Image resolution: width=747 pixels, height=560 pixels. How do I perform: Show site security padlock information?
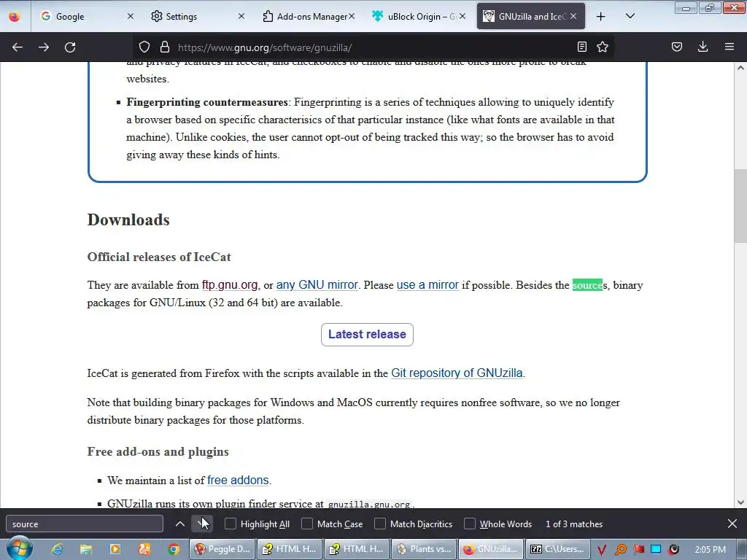coord(165,47)
